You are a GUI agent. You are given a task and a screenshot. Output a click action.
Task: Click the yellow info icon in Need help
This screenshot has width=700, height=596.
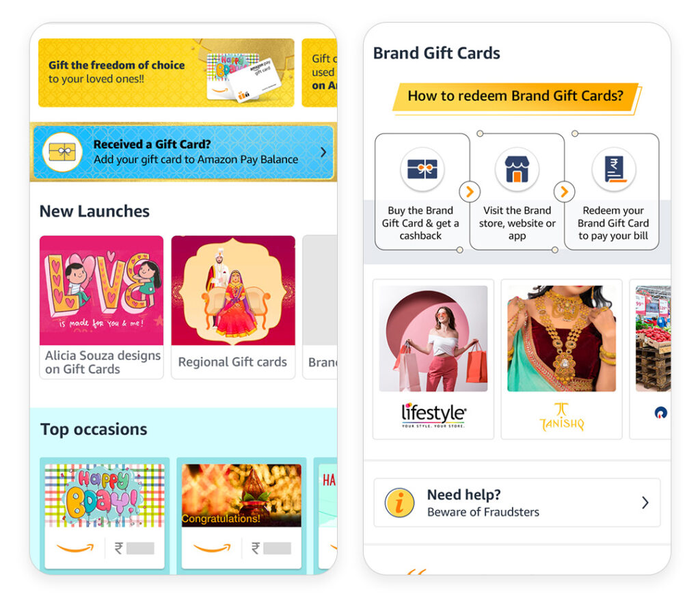(x=399, y=502)
